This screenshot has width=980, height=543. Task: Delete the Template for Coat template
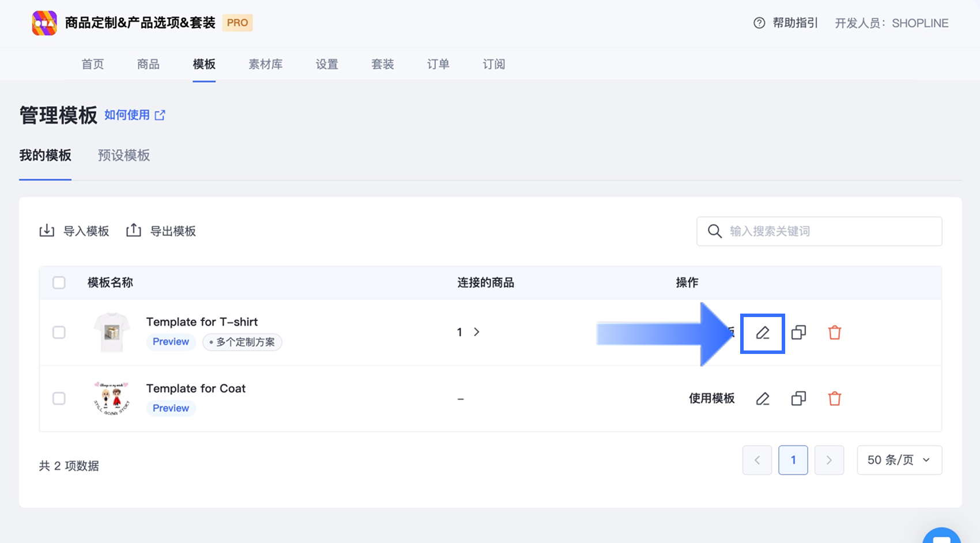(x=834, y=398)
